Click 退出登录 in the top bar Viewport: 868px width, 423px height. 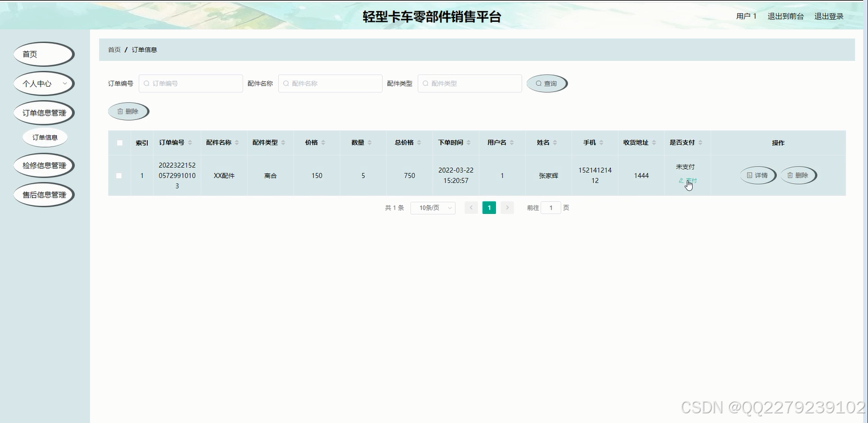[828, 16]
